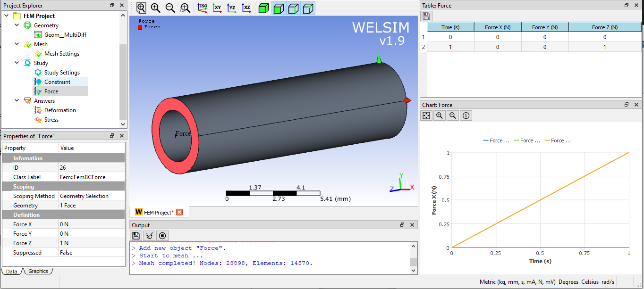The width and height of the screenshot is (644, 289).
Task: Select the Stress answer
Action: [x=51, y=119]
